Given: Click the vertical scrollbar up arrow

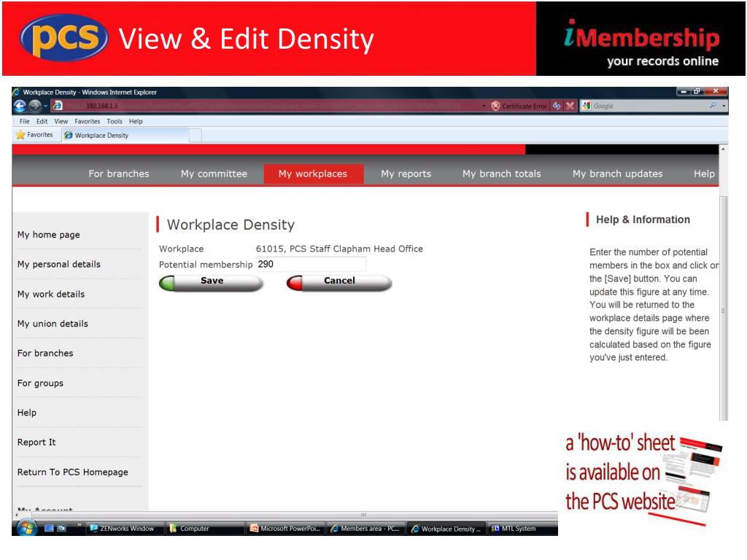Looking at the screenshot, I should [x=723, y=149].
